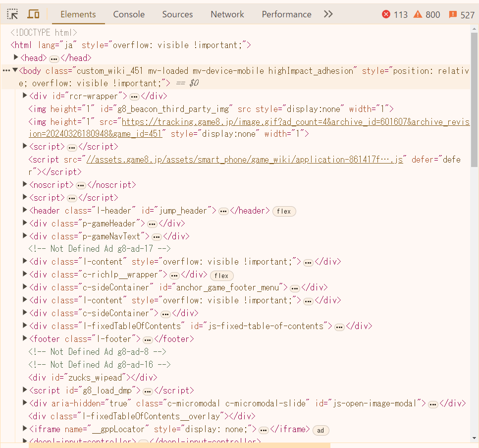Viewport: 479px width, 448px height.
Task: Open the tracking.game8.jp image.gif link
Action: [249, 128]
